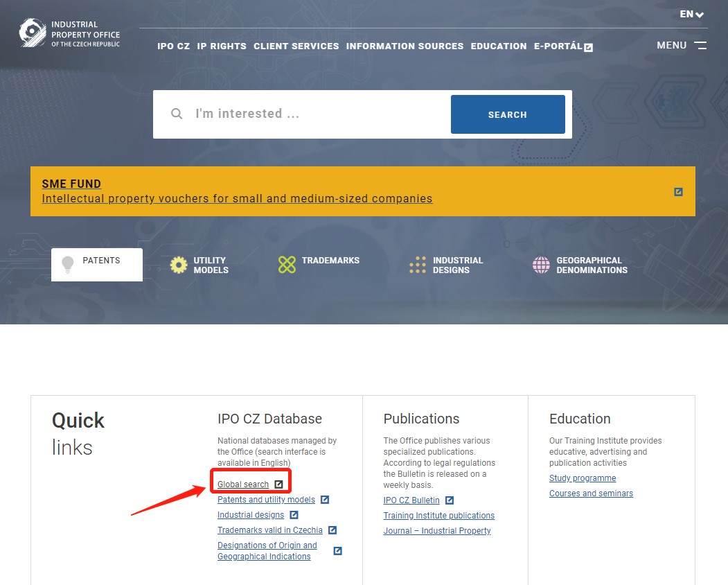
Task: Expand the EN language dropdown
Action: click(x=692, y=15)
